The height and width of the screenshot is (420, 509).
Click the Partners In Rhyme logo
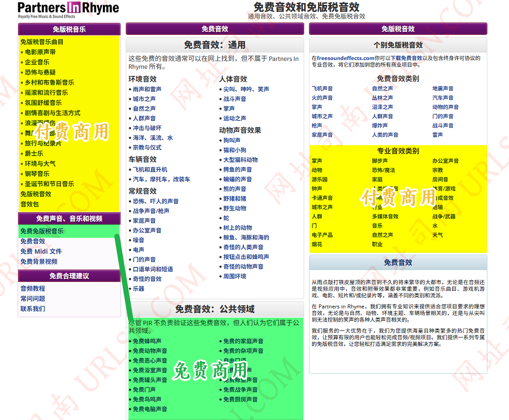click(68, 10)
